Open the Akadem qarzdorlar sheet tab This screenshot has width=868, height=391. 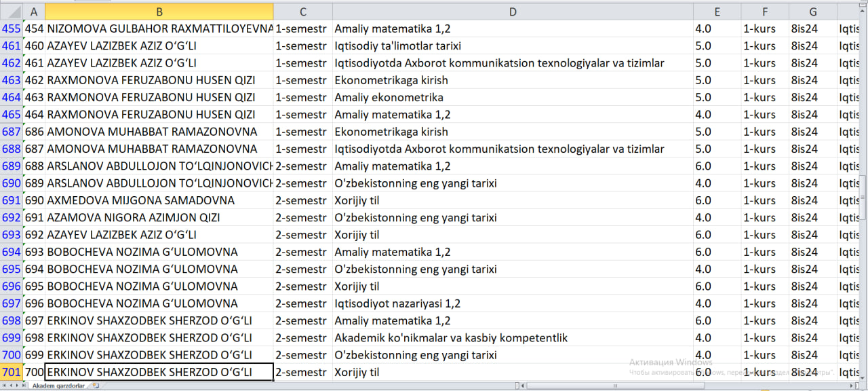click(58, 386)
